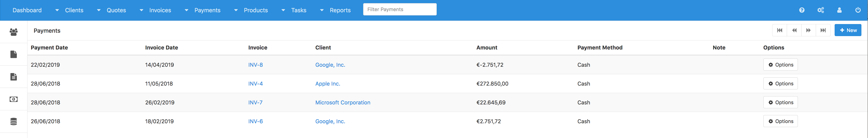Open the products database sidebar icon
The height and width of the screenshot is (138, 868).
(x=13, y=121)
